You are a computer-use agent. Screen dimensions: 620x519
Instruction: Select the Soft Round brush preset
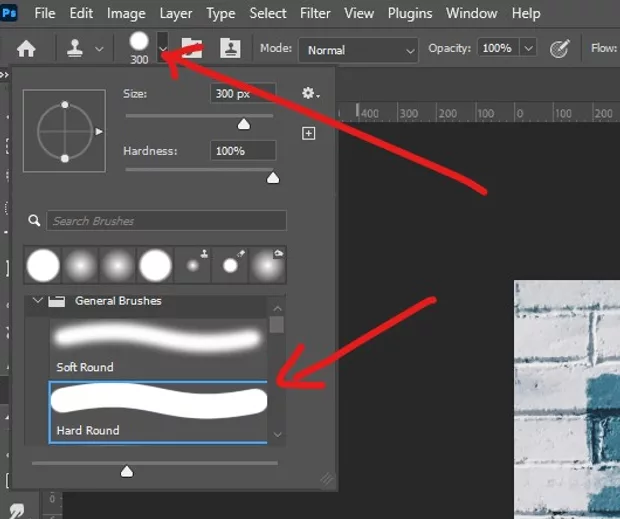(x=159, y=345)
